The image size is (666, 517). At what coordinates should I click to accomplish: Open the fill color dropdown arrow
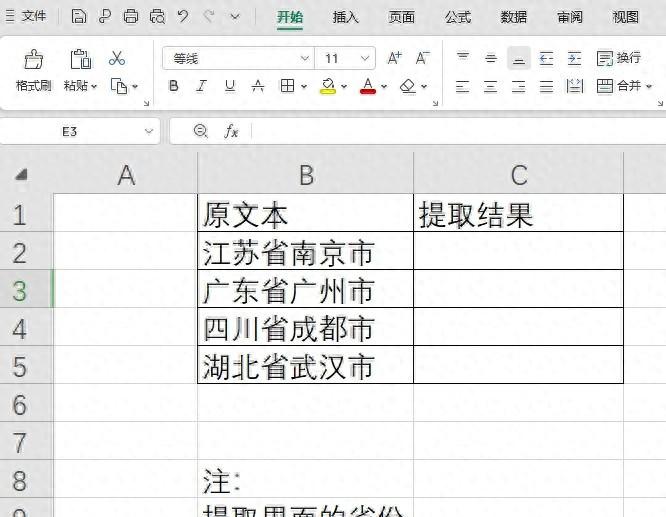(x=344, y=87)
